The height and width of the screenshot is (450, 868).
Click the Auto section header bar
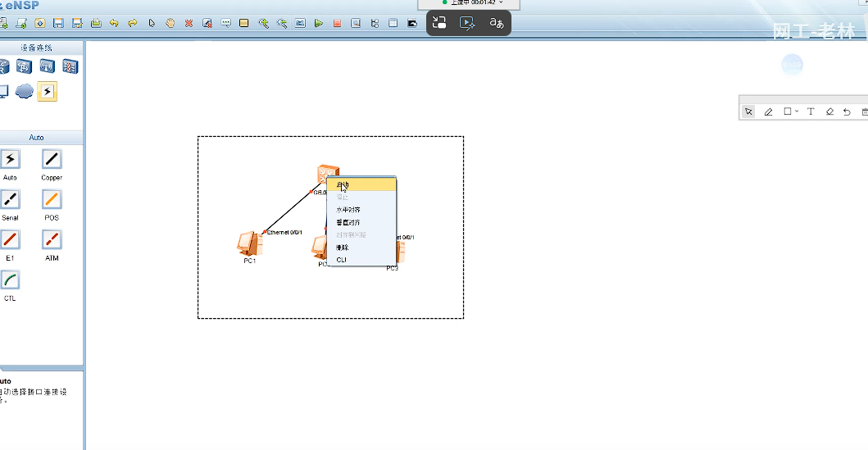pyautogui.click(x=37, y=137)
